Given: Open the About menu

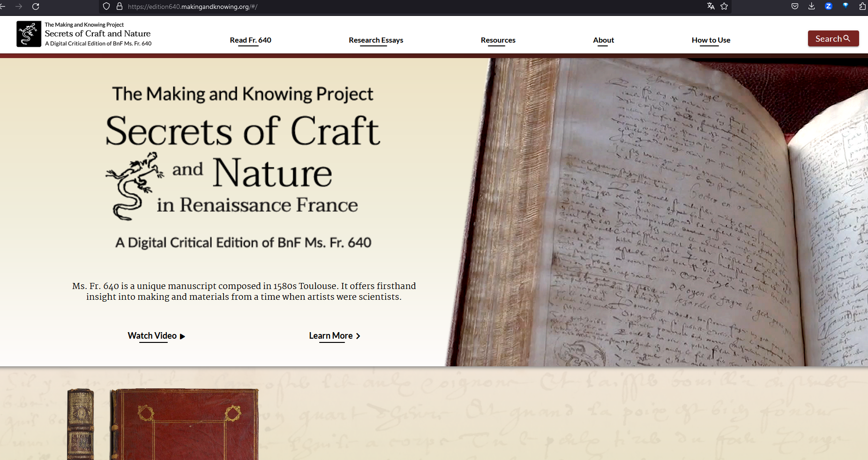Looking at the screenshot, I should point(603,40).
